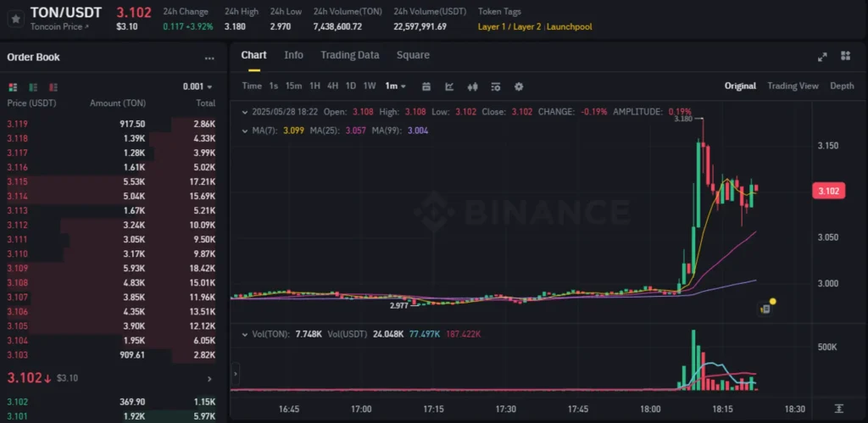Click the 24h High value 3.180
This screenshot has height=423, width=868.
pos(235,26)
